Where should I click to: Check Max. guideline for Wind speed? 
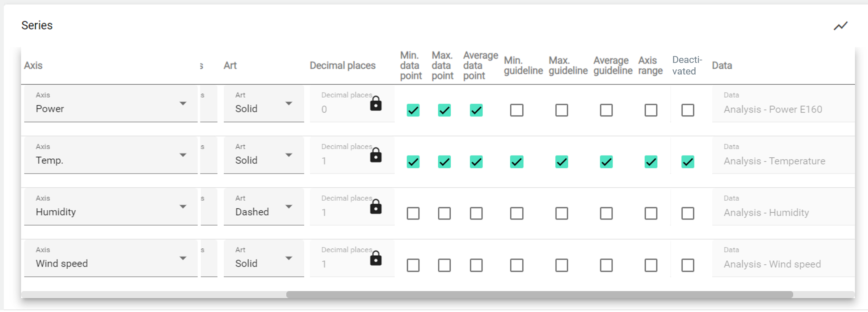coord(561,265)
